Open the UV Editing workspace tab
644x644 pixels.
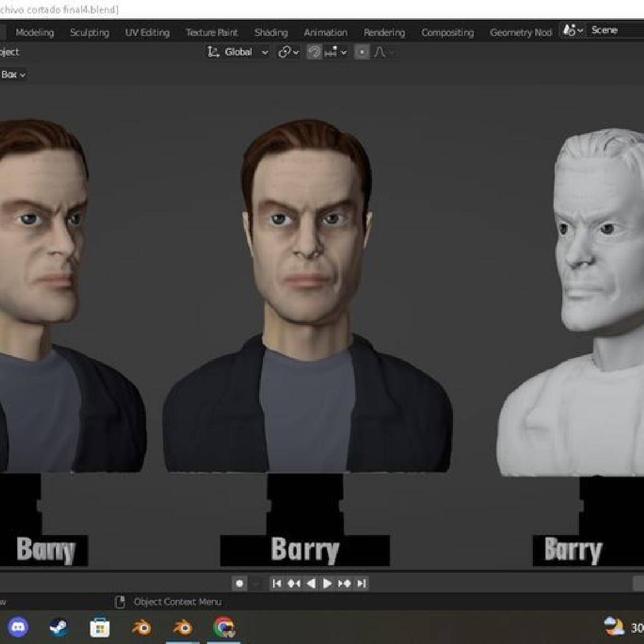coord(148,33)
